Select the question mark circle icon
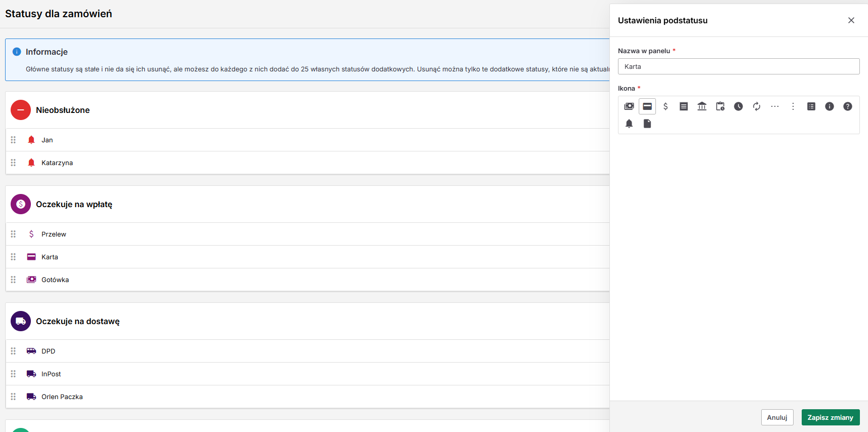868x432 pixels. (848, 106)
